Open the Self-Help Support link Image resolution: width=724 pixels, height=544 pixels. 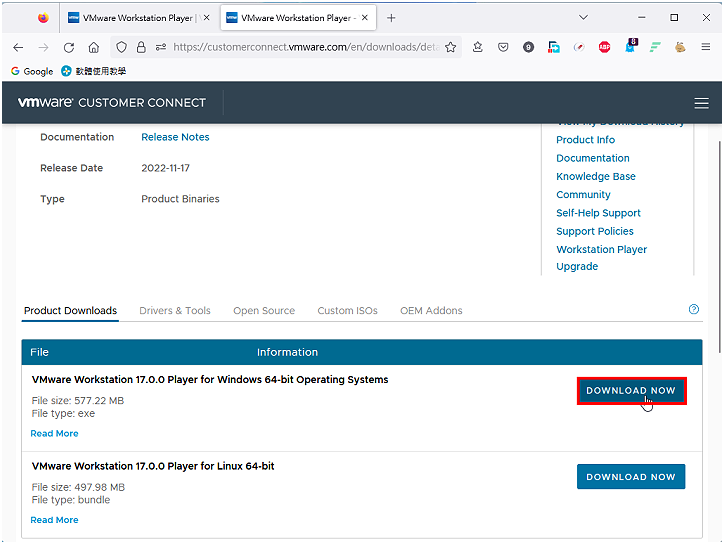pos(598,213)
